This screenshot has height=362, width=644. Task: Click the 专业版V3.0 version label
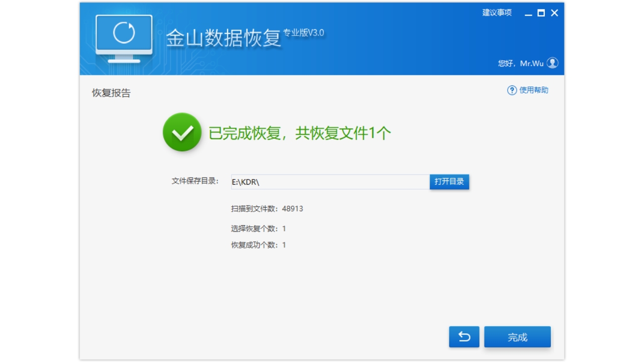click(303, 33)
